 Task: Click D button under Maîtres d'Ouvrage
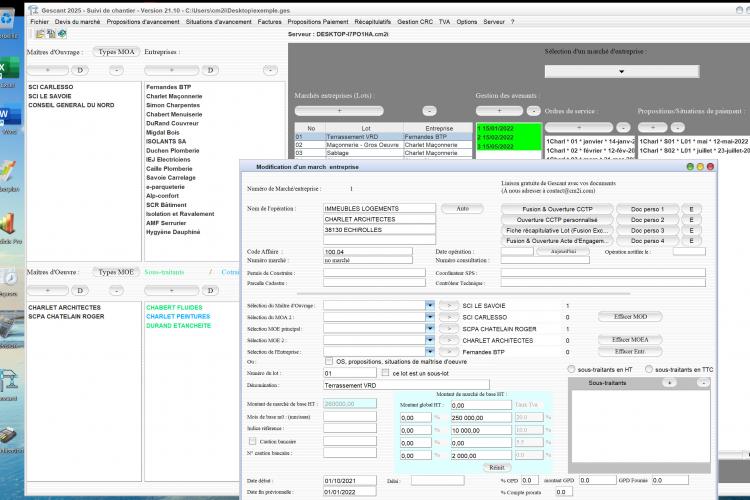pyautogui.click(x=80, y=70)
